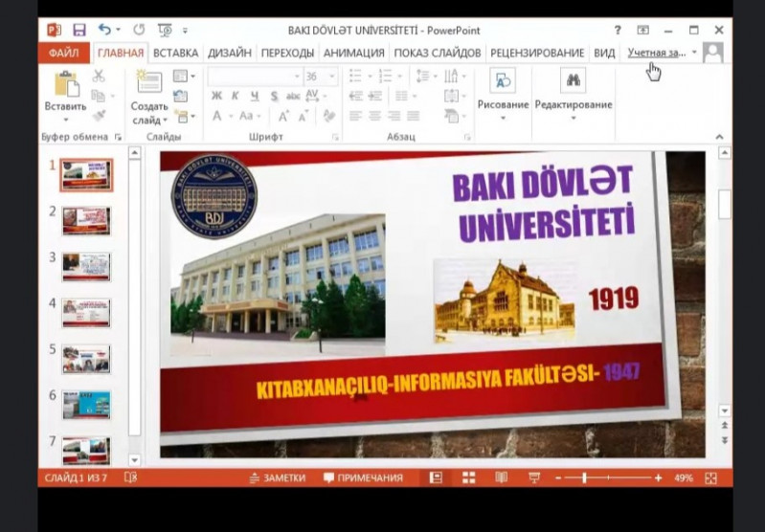
Task: Click the Copy icon in Буфер обмена
Action: [x=99, y=96]
